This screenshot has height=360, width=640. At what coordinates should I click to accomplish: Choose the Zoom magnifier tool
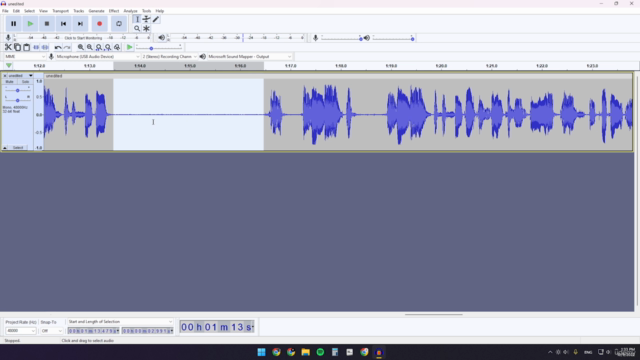[137, 29]
